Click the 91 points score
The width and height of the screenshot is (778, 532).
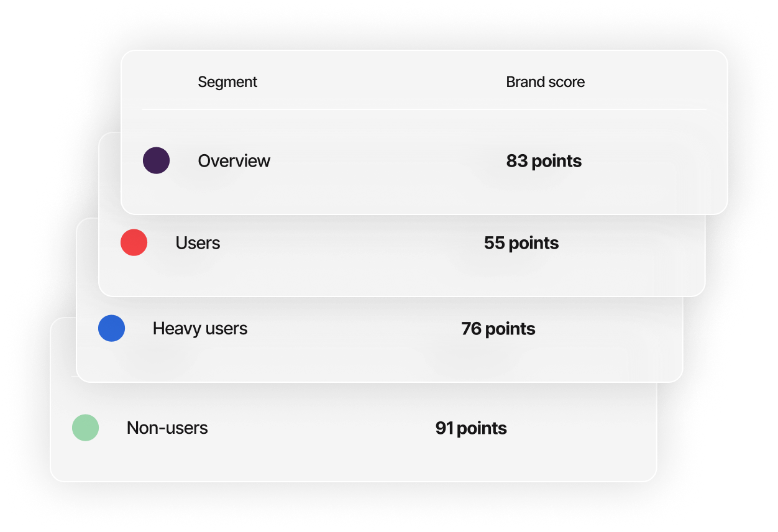click(x=471, y=428)
